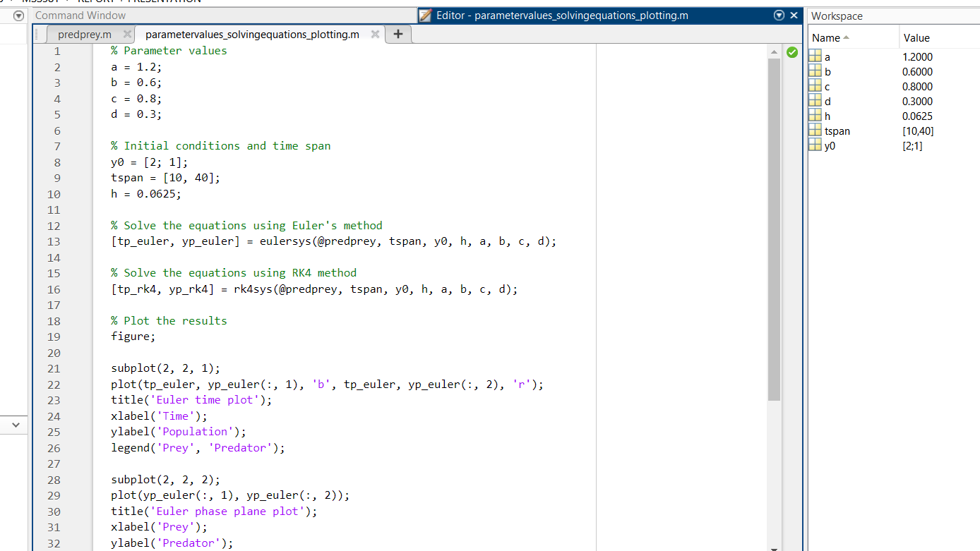Add a new editor tab with plus button
Image resolution: width=980 pixels, height=551 pixels.
(398, 34)
